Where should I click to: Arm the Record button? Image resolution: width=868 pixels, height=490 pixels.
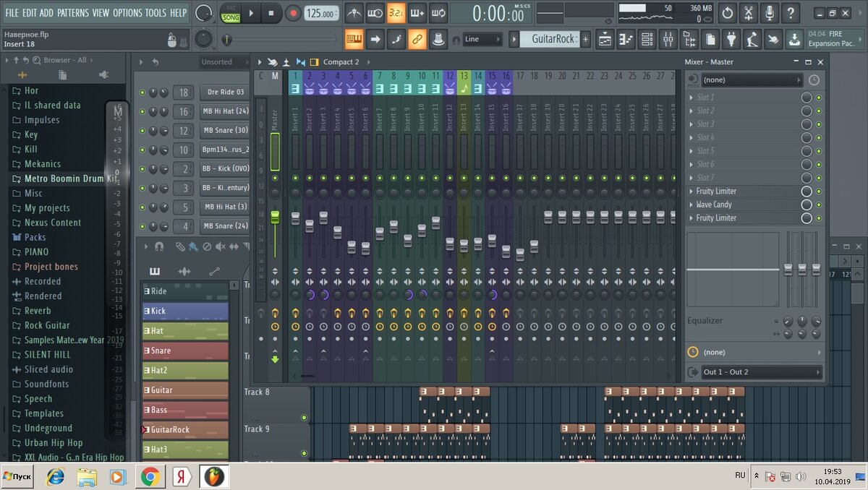[x=293, y=12]
